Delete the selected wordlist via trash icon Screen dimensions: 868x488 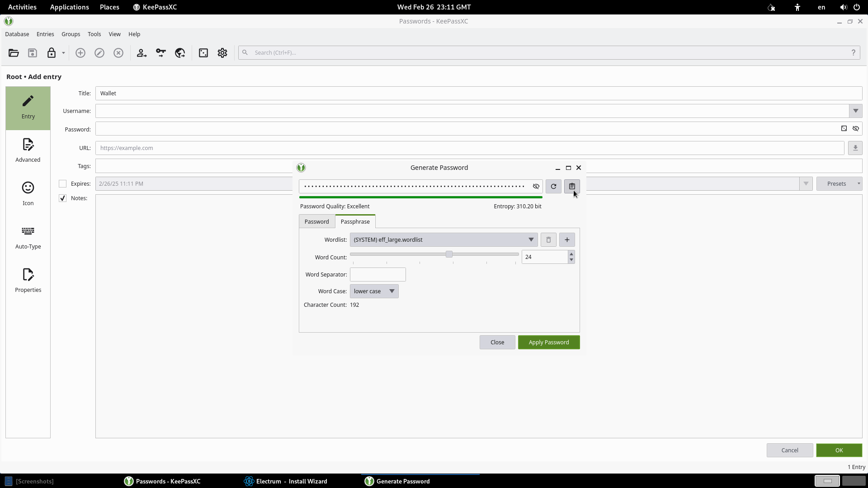[548, 239]
